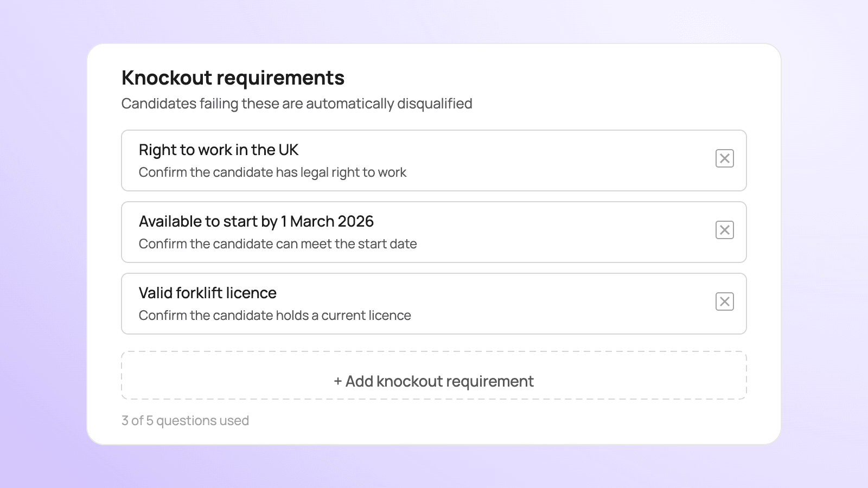The image size is (868, 488).
Task: Click 'Confirm the candidate has legal right to work'
Action: 272,172
